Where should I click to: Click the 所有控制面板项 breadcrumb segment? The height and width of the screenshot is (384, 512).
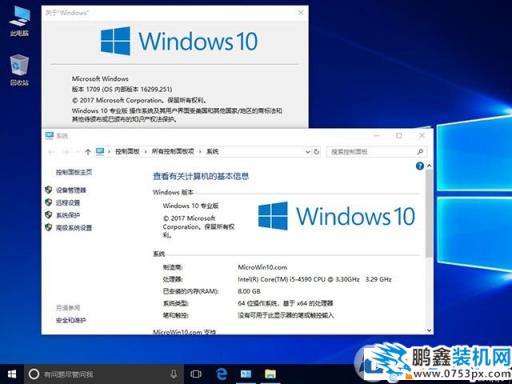(173, 151)
